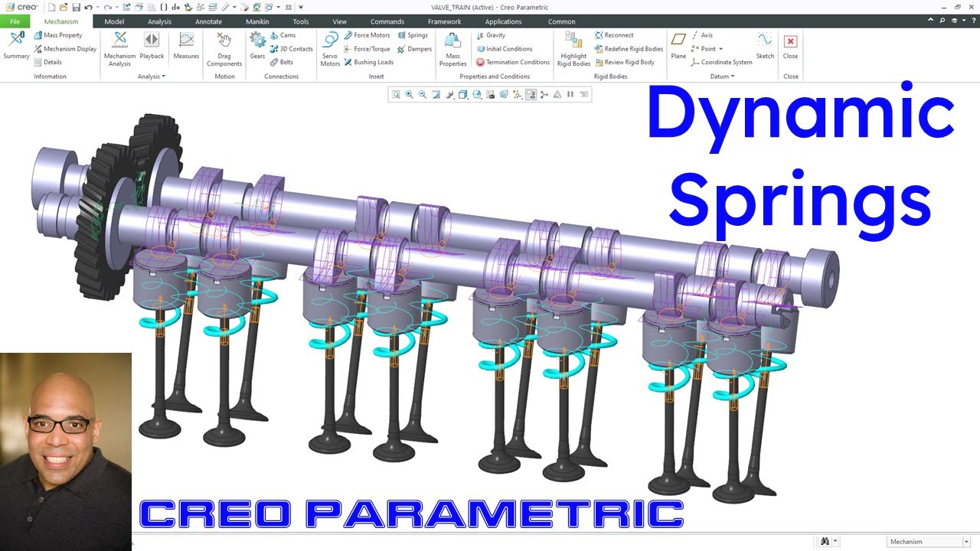This screenshot has width=980, height=551.
Task: Click the Open file icon
Action: point(64,7)
